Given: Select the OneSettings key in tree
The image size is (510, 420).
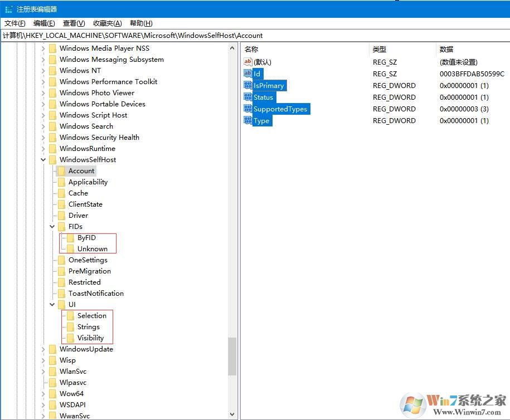Looking at the screenshot, I should tap(88, 260).
